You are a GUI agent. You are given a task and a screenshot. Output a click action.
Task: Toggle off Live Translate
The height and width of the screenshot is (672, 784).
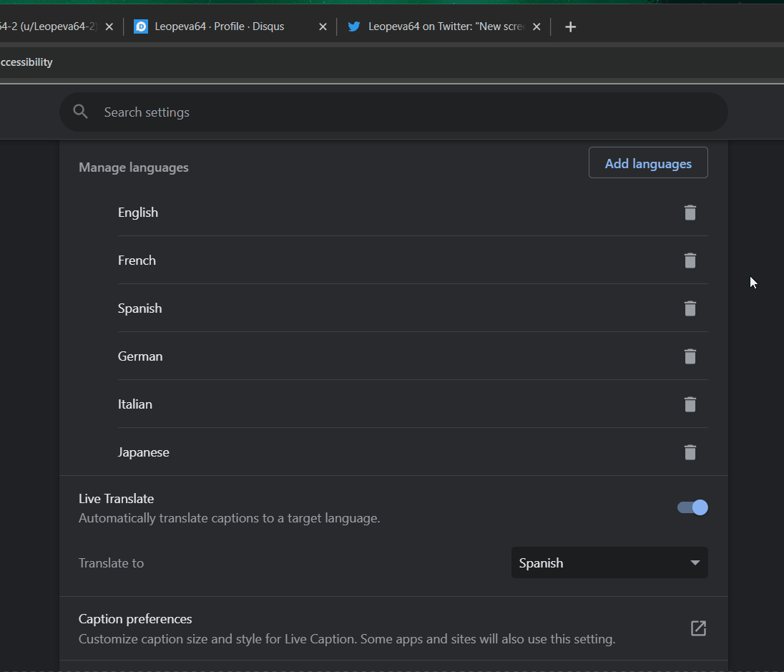tap(692, 507)
